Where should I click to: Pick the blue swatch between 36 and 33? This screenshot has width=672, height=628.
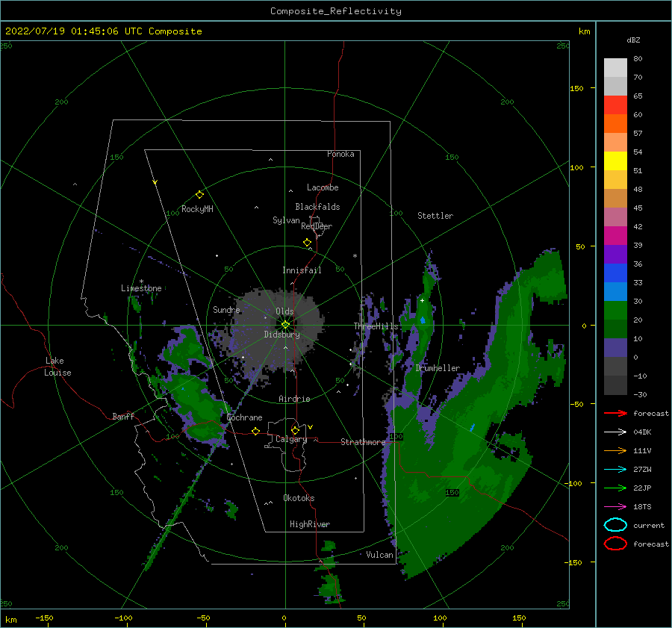tap(615, 273)
